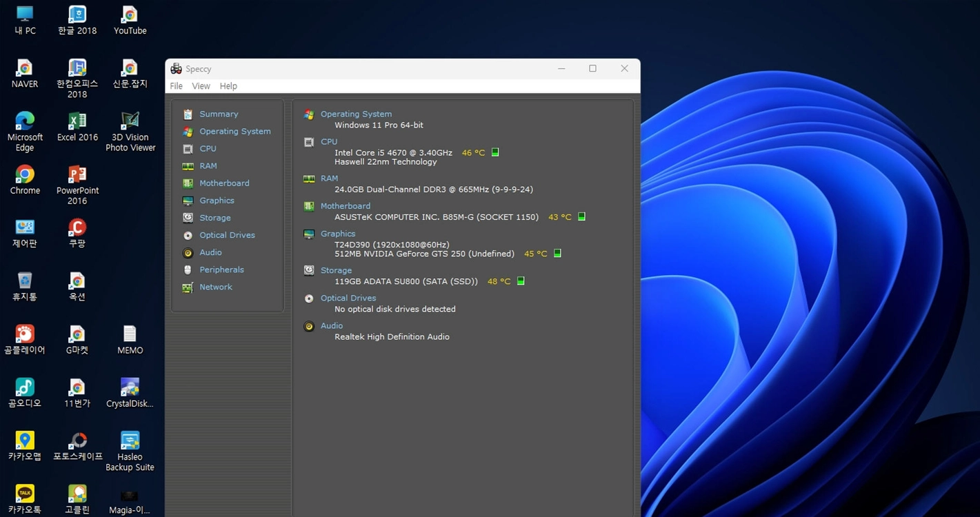Click the GeForce GTS 250 45 °C reading

click(x=536, y=254)
